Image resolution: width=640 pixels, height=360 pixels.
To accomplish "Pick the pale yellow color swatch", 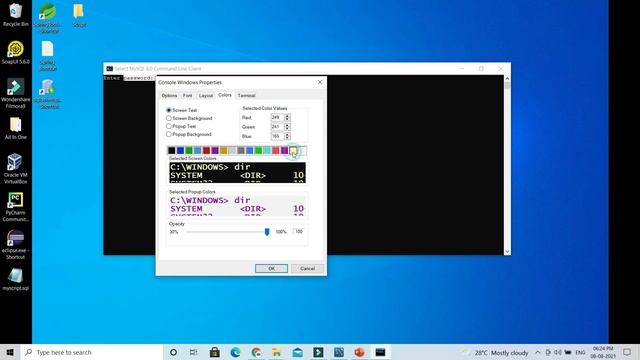I will 293,151.
